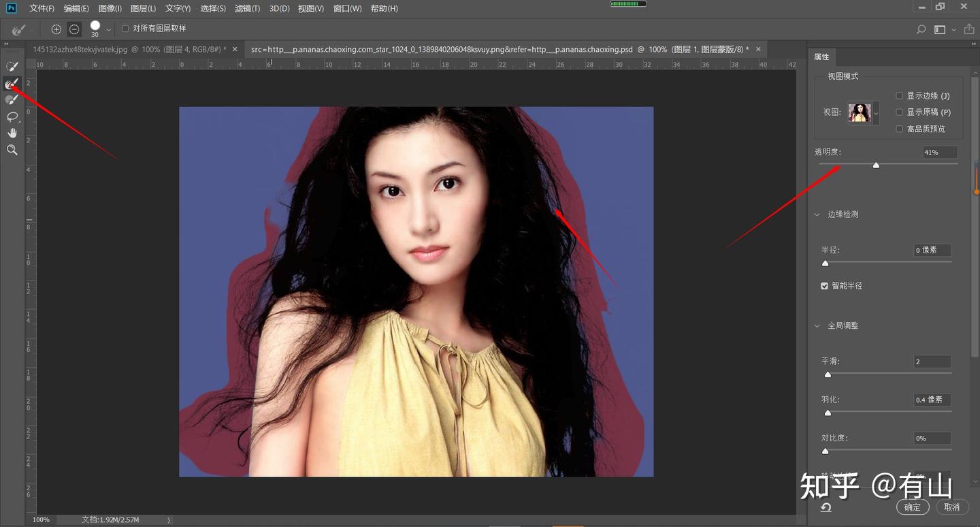
Task: Select the 属性 Properties panel tab
Action: (821, 57)
